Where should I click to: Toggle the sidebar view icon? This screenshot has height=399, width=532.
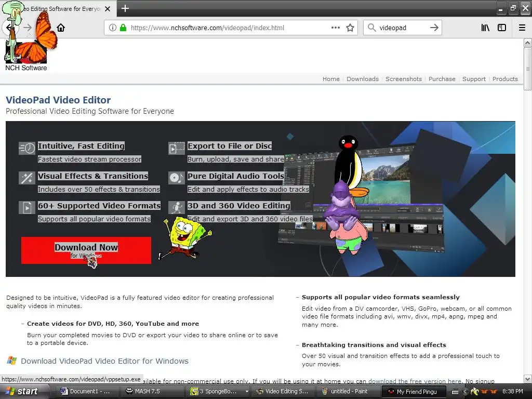click(x=502, y=28)
